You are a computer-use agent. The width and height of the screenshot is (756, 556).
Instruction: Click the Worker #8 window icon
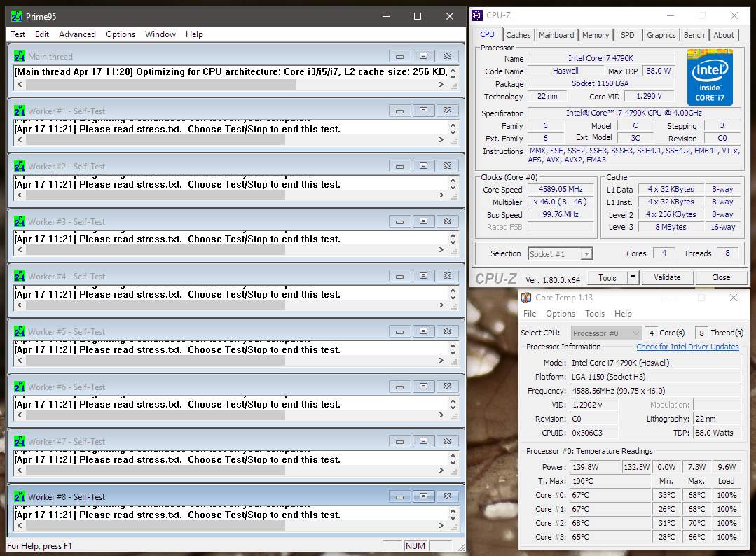tap(20, 496)
